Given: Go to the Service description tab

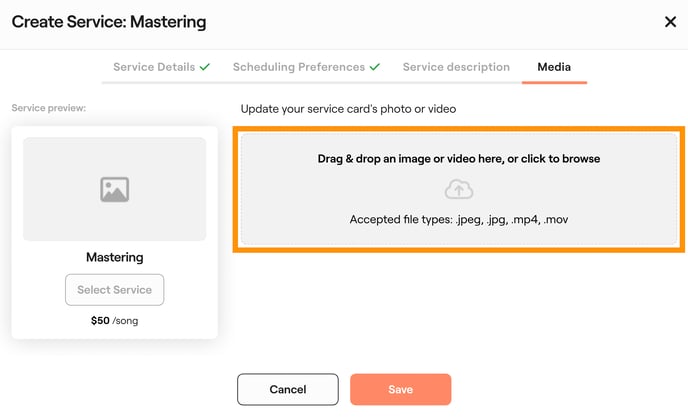Looking at the screenshot, I should [456, 67].
